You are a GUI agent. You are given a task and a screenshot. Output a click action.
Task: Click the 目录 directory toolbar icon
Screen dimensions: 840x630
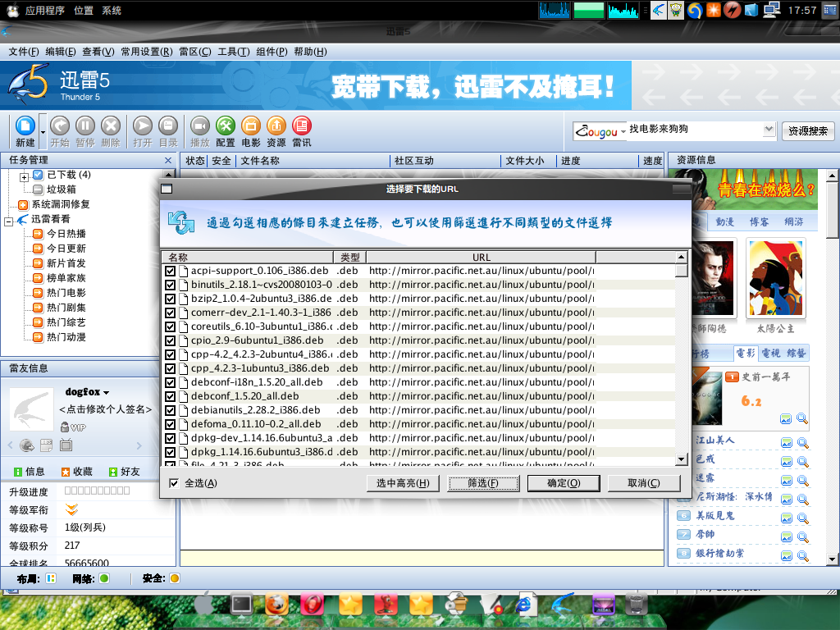tap(168, 126)
